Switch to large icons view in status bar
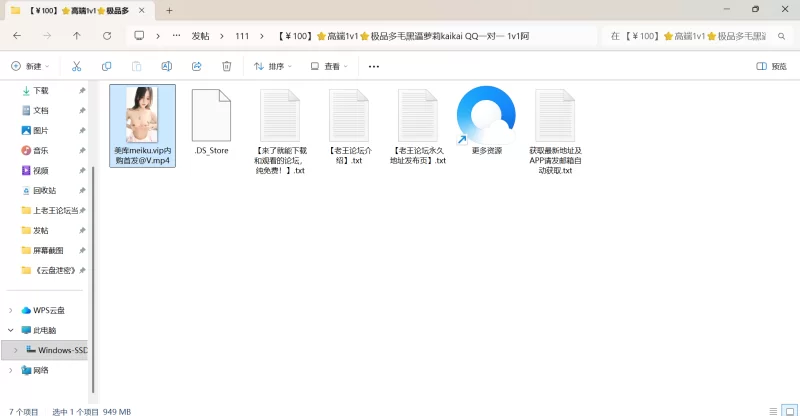Viewport: 800px width, 416px height. [x=790, y=411]
